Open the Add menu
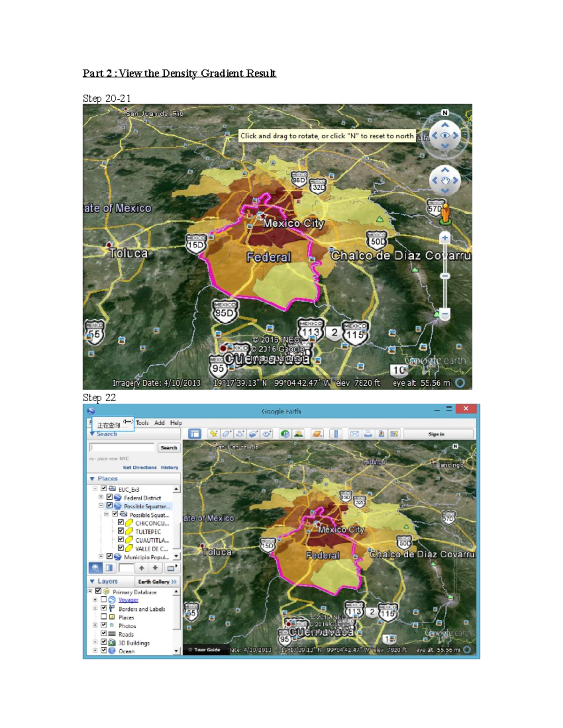563x728 pixels. (x=160, y=423)
